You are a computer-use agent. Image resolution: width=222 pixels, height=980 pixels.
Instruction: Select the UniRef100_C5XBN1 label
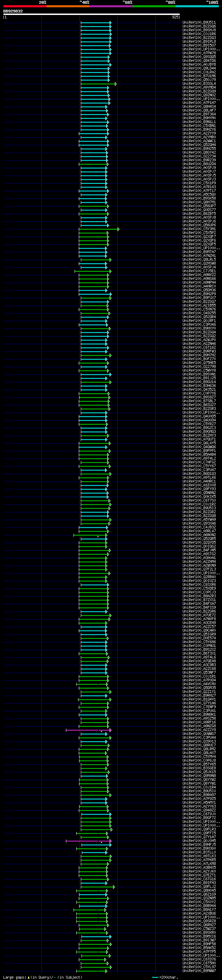(199, 125)
